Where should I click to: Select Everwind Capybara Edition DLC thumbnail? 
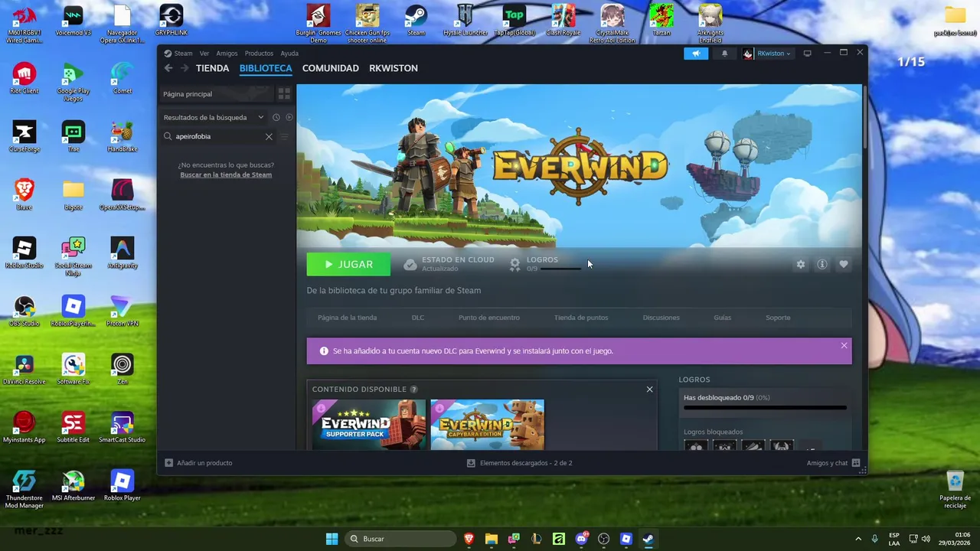(x=488, y=424)
